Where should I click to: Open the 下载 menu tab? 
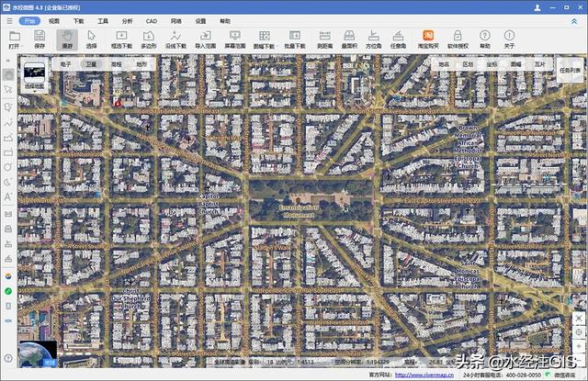tap(78, 19)
